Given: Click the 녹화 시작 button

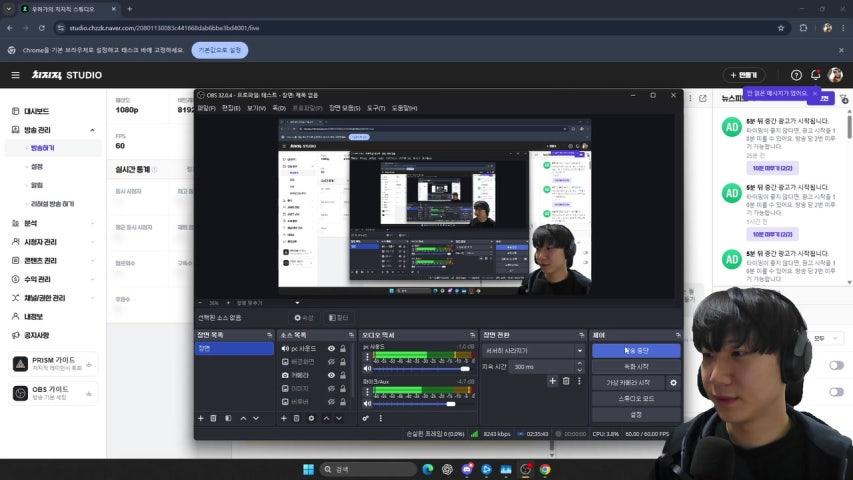Looking at the screenshot, I should (x=636, y=366).
